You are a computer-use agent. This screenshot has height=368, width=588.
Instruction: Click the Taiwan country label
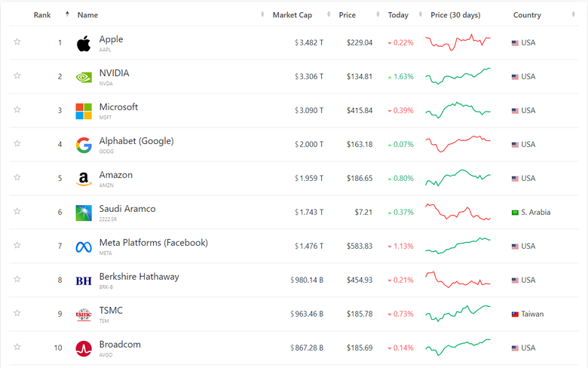coord(532,314)
